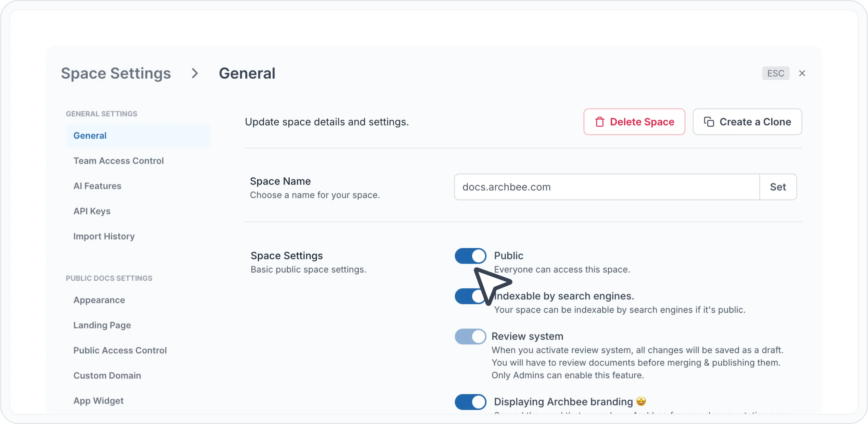Click the Space Name input field
Screen dimensions: 868x424
tap(607, 187)
